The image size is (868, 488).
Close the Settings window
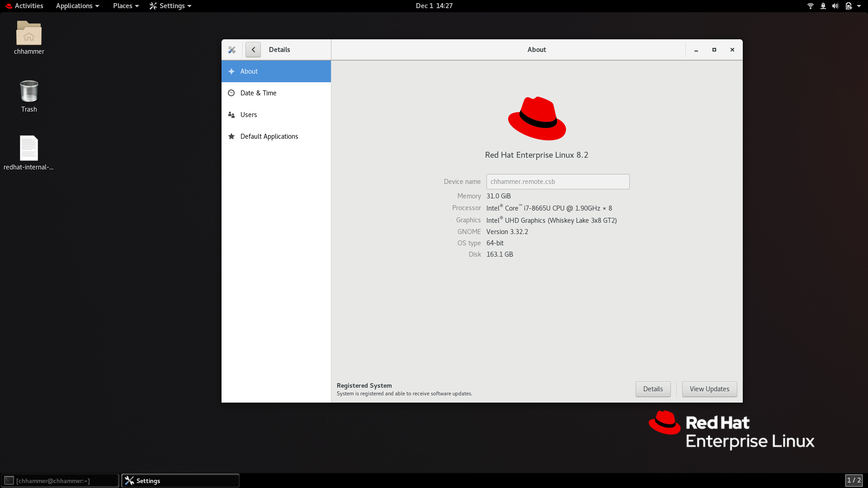click(732, 50)
